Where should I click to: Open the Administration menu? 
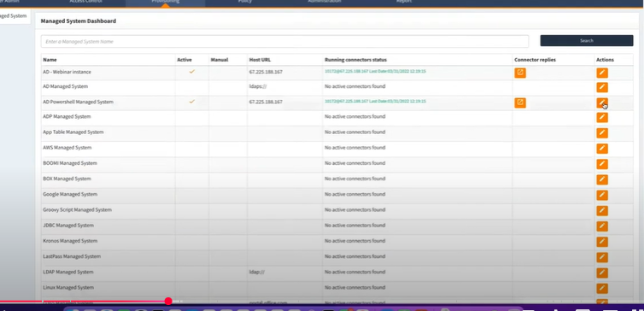pyautogui.click(x=325, y=2)
